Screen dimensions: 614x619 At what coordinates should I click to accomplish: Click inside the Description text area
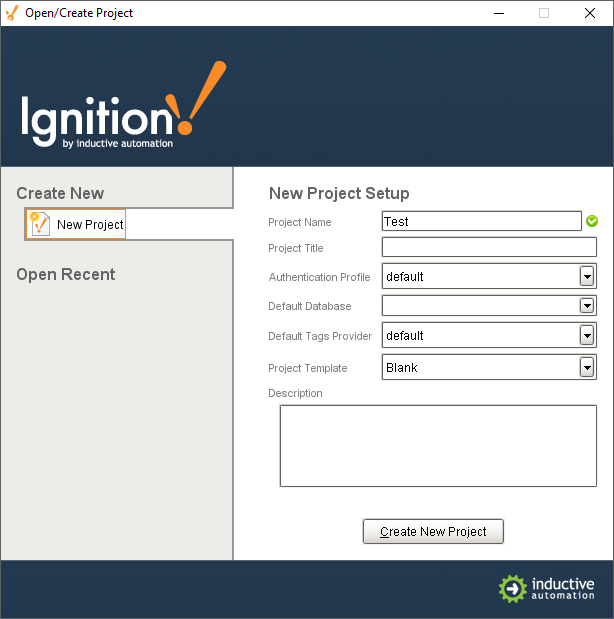pos(438,446)
